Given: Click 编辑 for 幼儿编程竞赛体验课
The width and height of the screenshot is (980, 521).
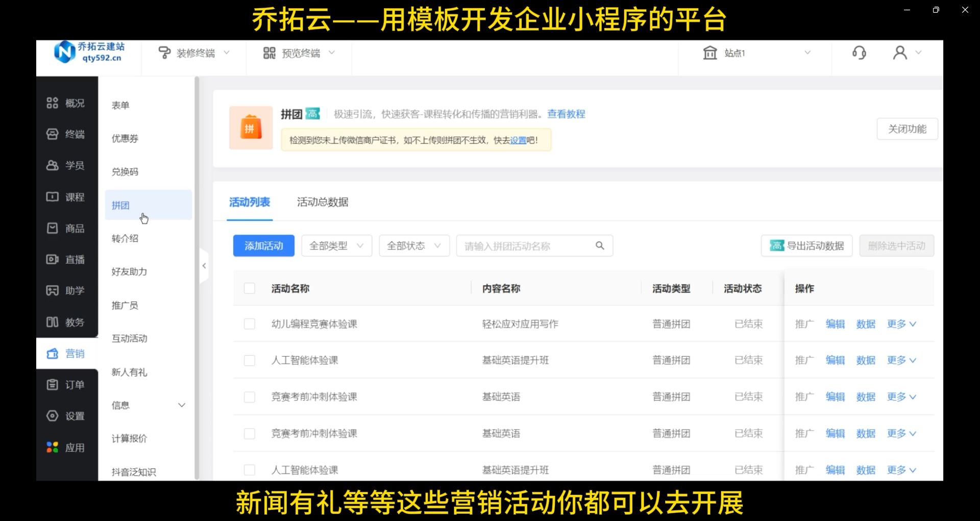Looking at the screenshot, I should 835,324.
